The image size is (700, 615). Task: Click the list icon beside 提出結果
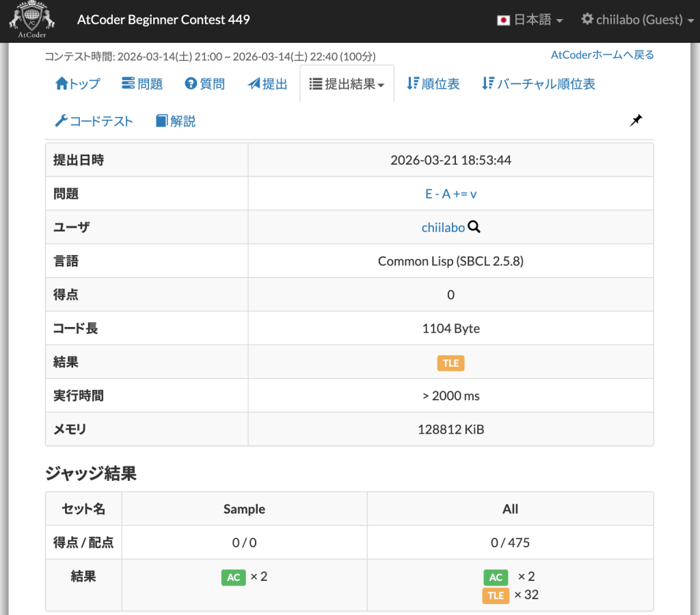pyautogui.click(x=316, y=84)
